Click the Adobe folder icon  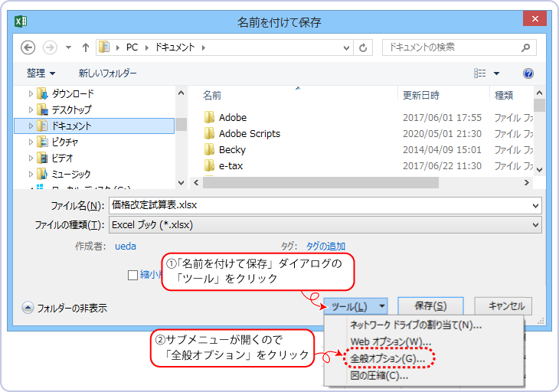(209, 117)
